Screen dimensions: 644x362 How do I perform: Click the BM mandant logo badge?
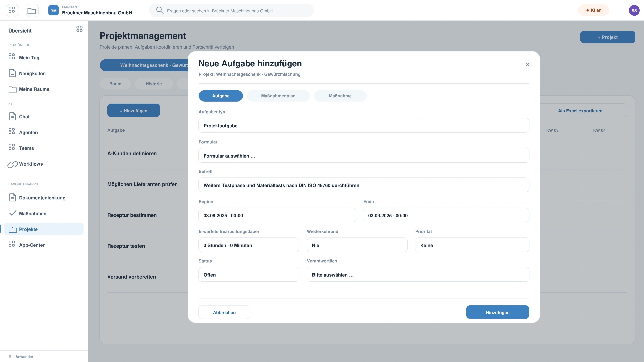click(53, 11)
